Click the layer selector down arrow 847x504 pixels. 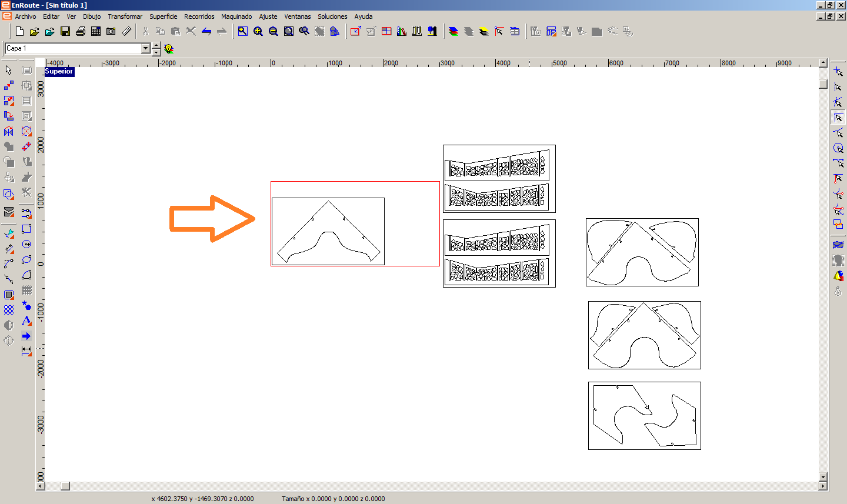point(156,52)
